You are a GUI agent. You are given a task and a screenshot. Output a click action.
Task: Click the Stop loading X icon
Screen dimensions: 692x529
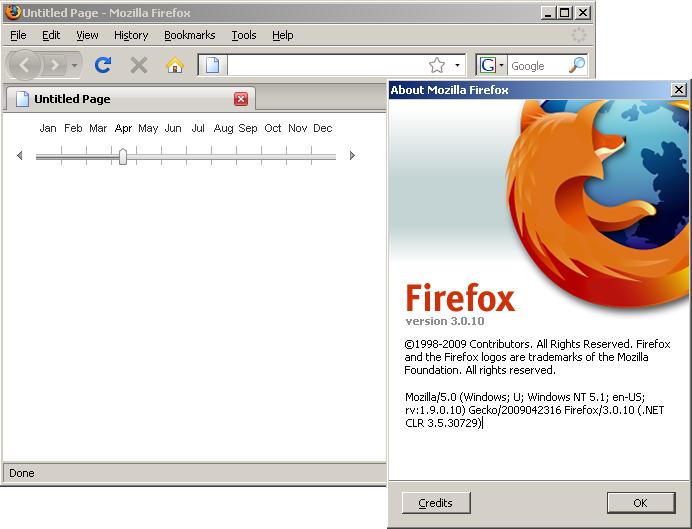click(x=139, y=65)
